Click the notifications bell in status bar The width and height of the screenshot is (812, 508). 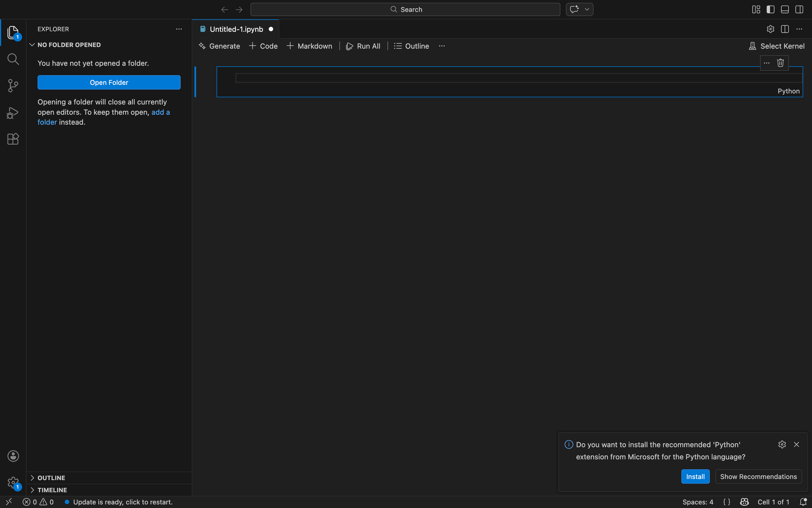tap(803, 502)
